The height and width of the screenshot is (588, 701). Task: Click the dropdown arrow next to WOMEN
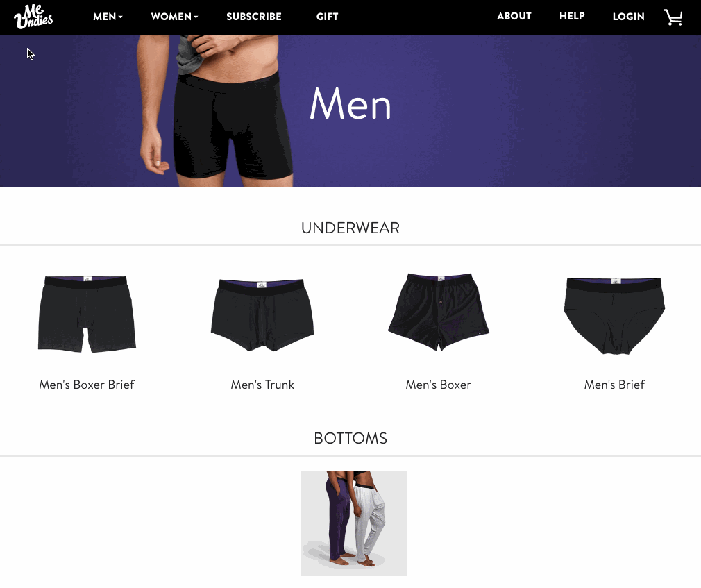[196, 17]
